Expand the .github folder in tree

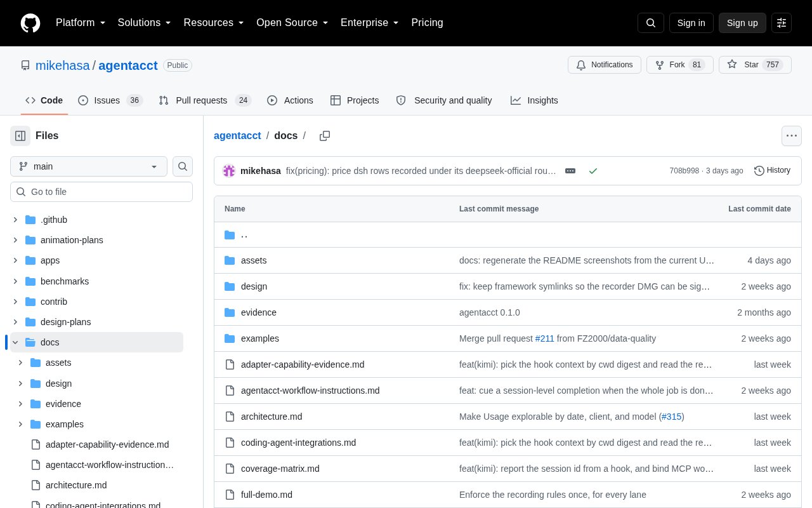point(15,220)
